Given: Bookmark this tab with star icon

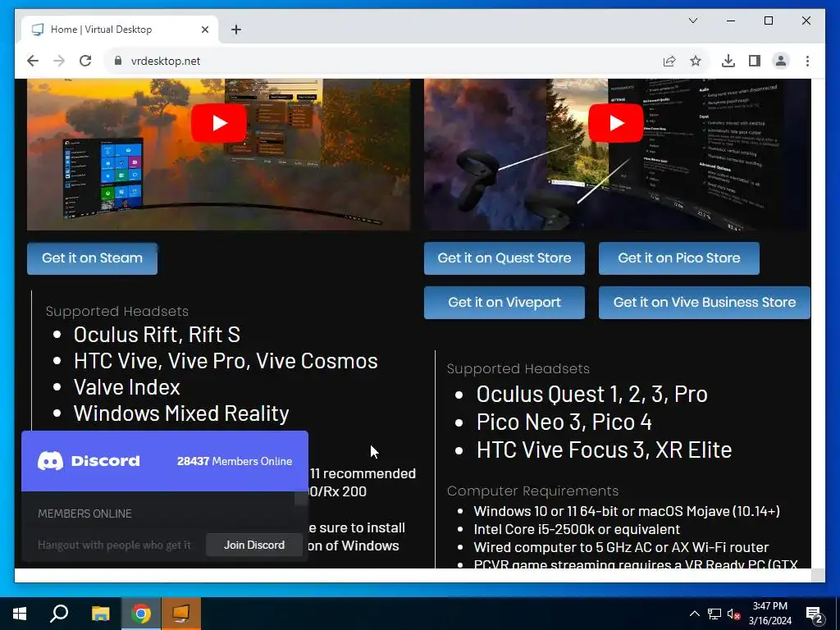Looking at the screenshot, I should tap(696, 61).
